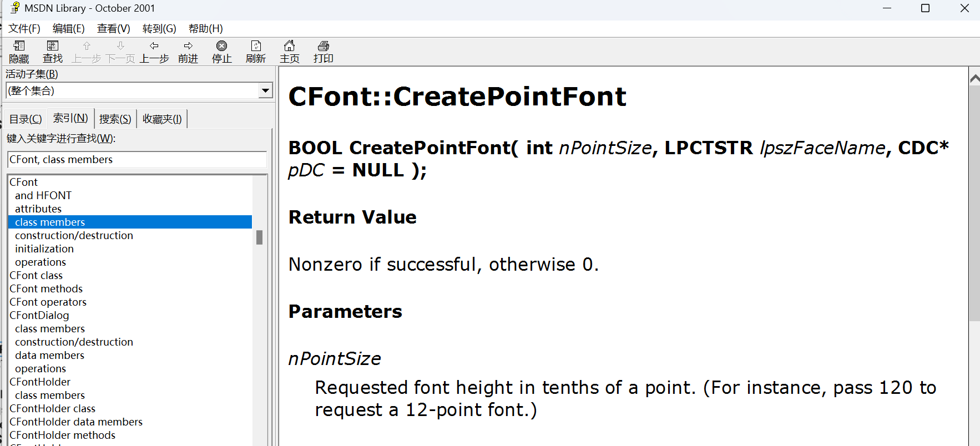980x446 pixels.
Task: Open the 编辑(E) menu
Action: pyautogui.click(x=69, y=28)
